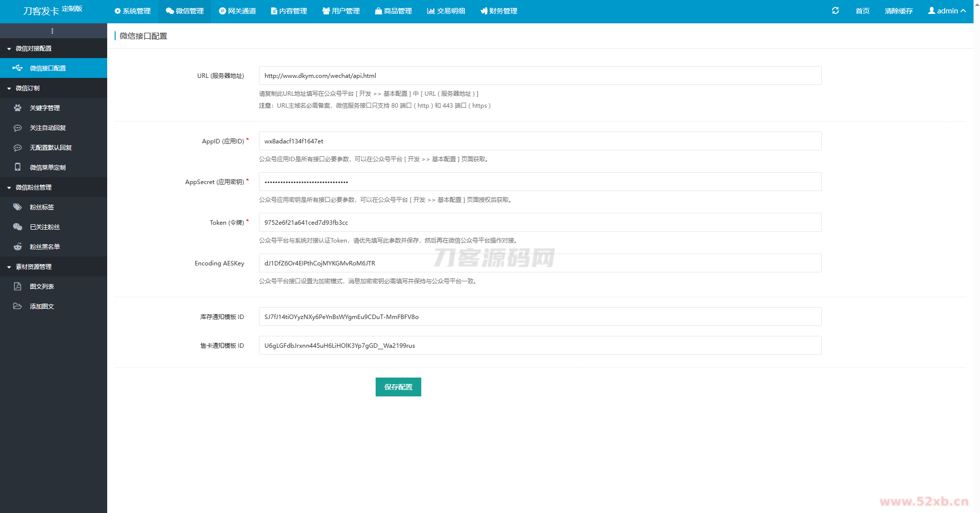Open the 系统管理 top menu
This screenshot has width=980, height=513.
[132, 11]
